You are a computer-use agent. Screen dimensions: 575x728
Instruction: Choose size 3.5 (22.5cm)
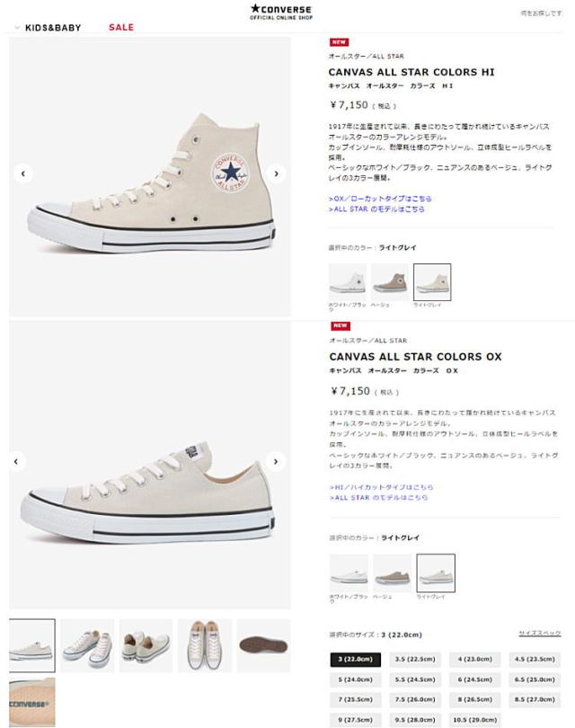(x=415, y=660)
